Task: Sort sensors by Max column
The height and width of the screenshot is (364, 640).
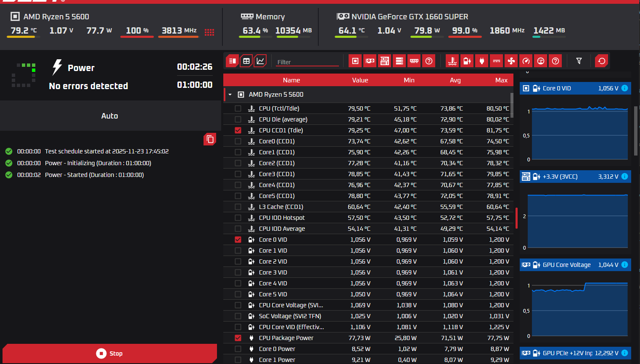Action: pyautogui.click(x=501, y=80)
